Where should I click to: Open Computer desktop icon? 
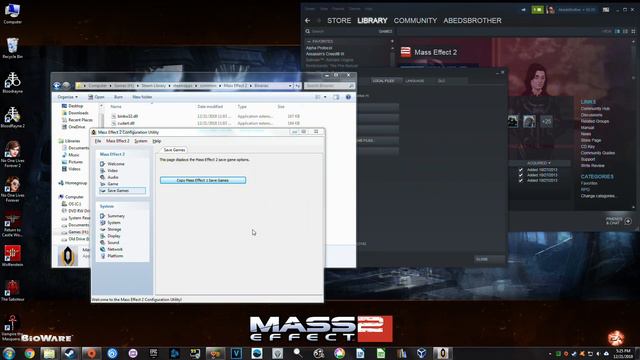click(x=12, y=13)
